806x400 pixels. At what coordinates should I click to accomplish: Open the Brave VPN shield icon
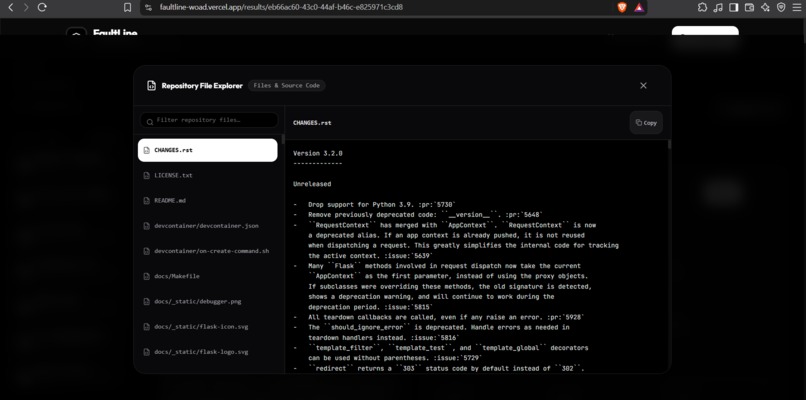[781, 7]
